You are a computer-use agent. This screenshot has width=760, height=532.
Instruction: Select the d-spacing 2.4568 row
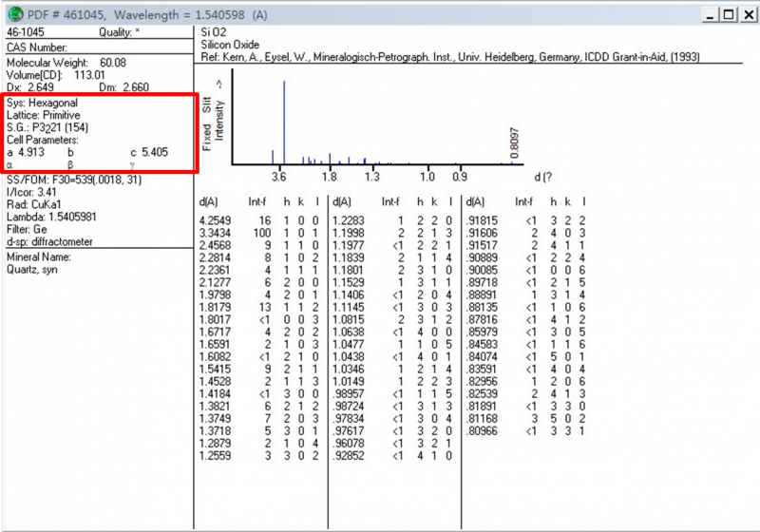click(258, 246)
